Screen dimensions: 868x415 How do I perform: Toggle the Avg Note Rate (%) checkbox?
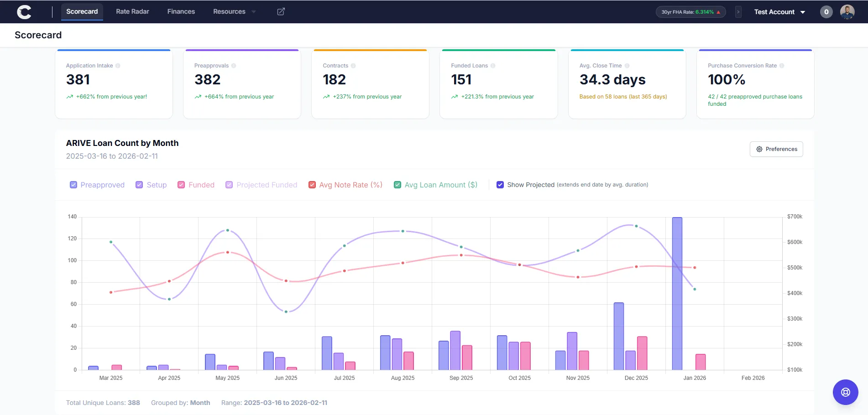click(312, 185)
